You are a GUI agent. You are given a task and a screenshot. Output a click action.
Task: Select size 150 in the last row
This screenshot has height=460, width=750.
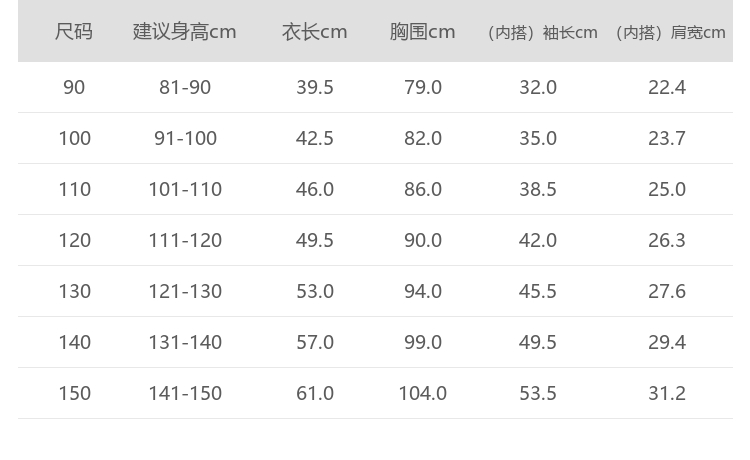click(x=74, y=393)
